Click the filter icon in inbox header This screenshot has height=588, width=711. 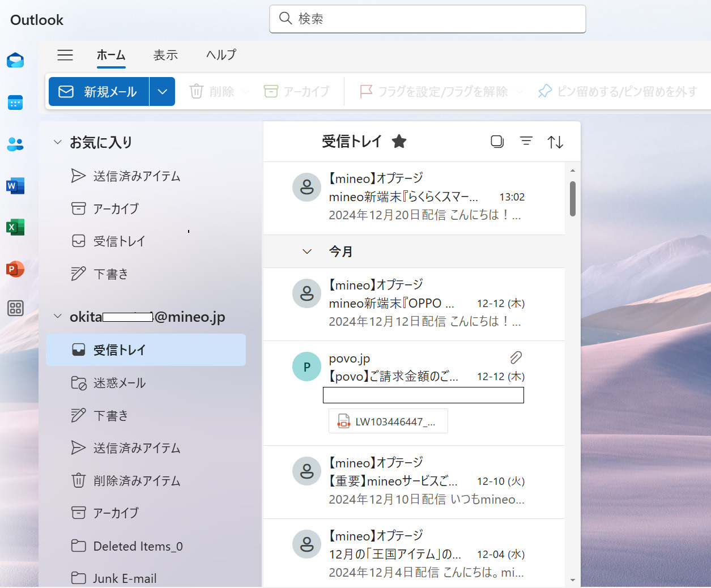(526, 142)
